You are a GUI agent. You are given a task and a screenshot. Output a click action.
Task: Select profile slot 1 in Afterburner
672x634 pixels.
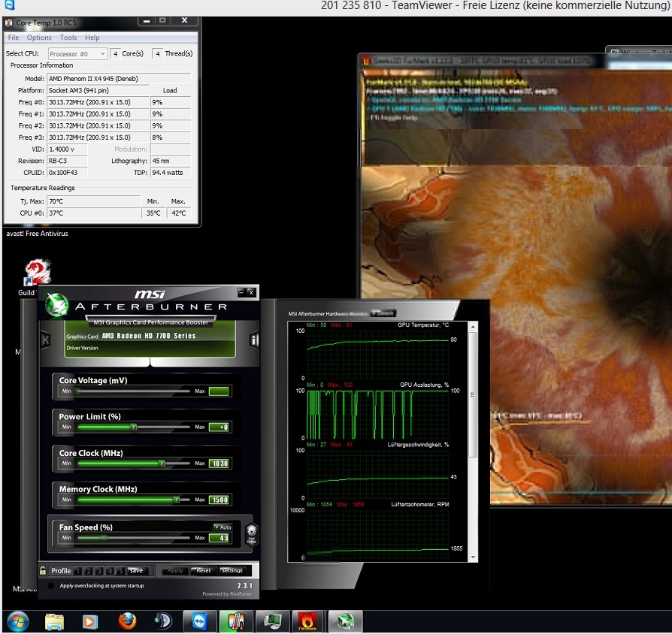77,571
